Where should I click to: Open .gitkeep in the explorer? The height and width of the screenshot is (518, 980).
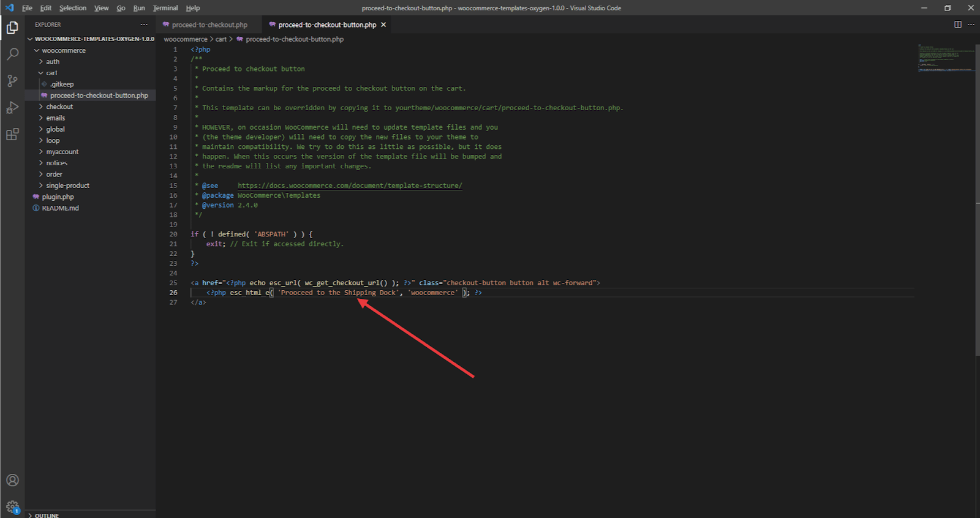(x=62, y=84)
